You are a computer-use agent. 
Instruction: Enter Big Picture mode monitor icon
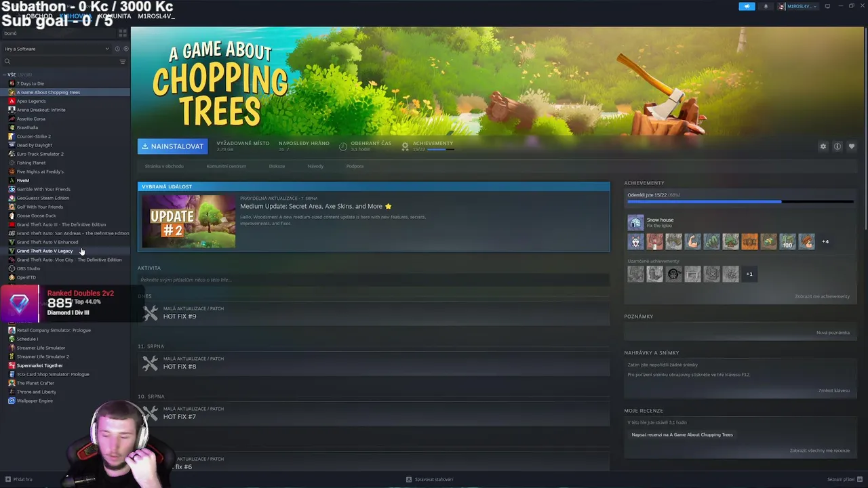click(827, 6)
